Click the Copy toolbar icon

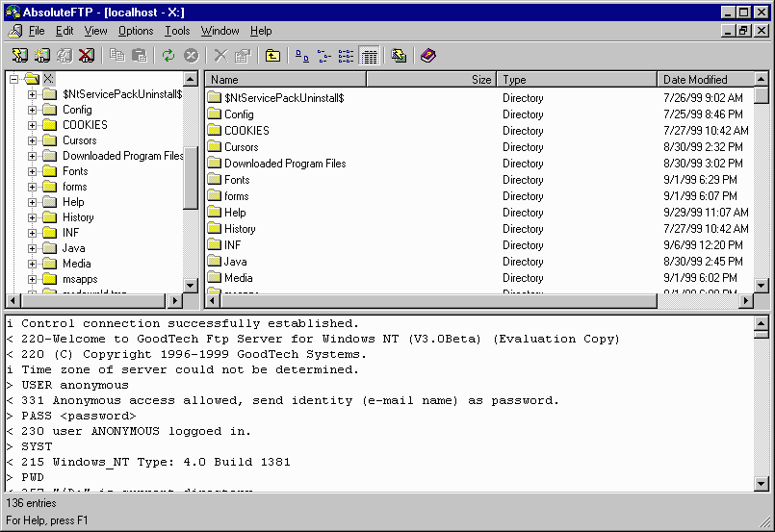point(117,56)
